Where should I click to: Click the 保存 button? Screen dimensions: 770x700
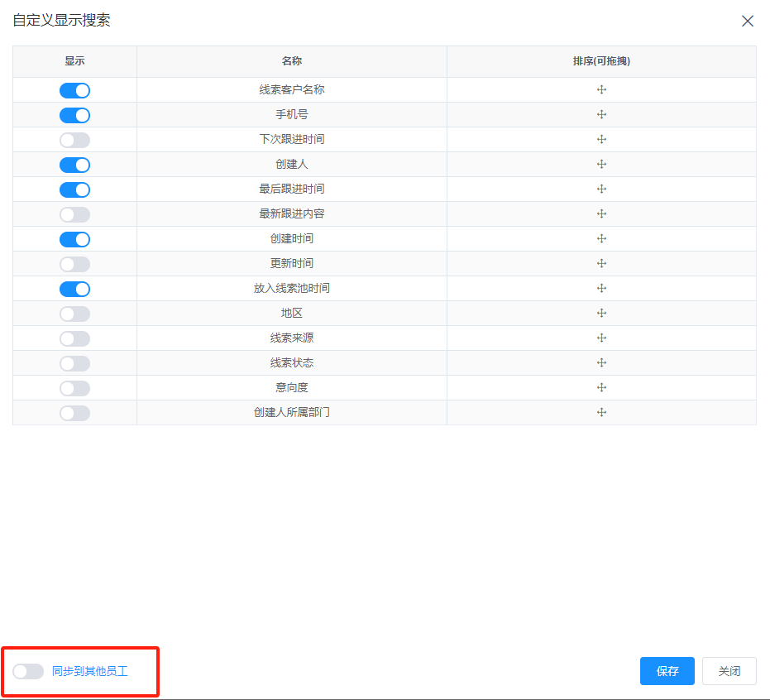point(667,671)
